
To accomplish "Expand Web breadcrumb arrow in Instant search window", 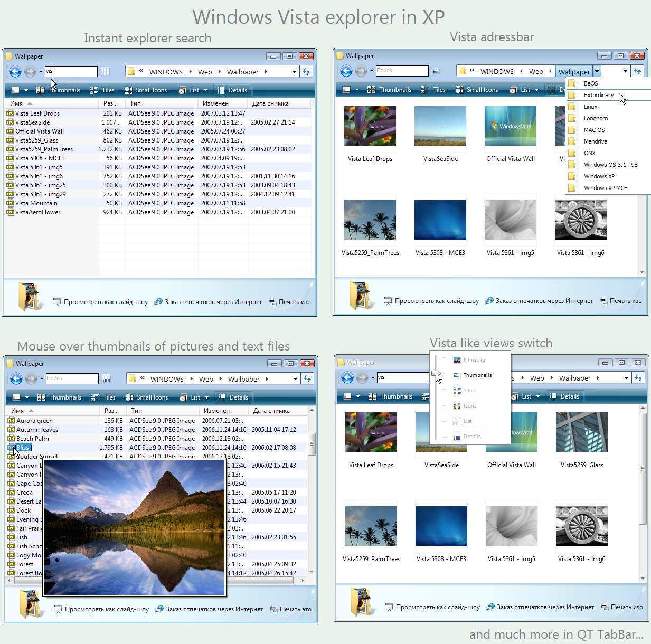I will click(x=219, y=72).
